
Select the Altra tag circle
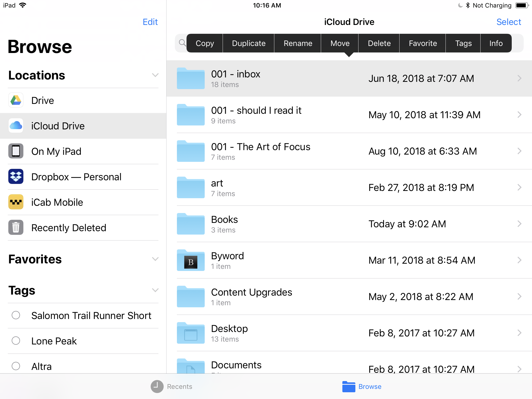(x=16, y=366)
